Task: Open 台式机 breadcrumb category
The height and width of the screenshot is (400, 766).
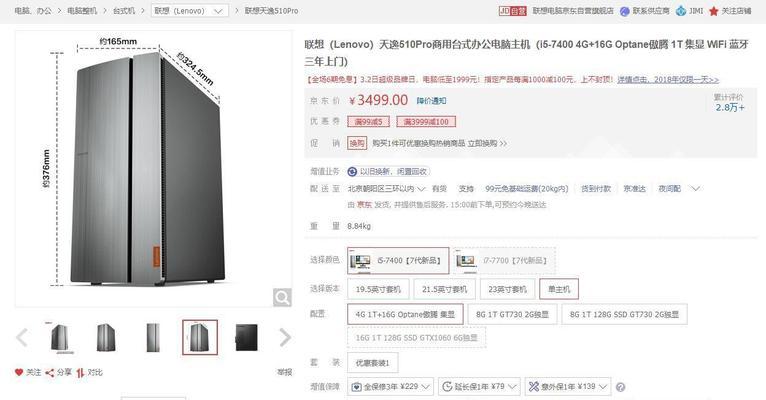Action: 123,10
